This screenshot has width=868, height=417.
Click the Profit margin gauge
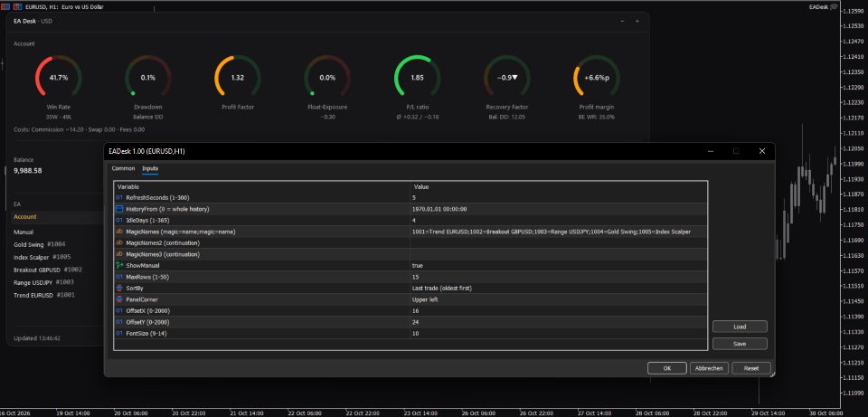tap(596, 78)
